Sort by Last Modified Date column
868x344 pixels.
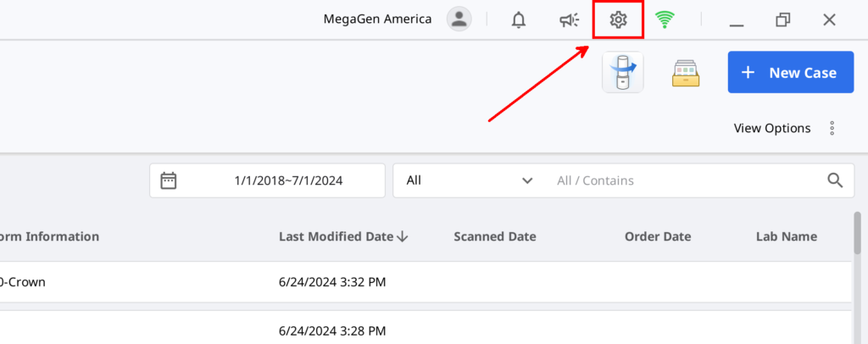pos(343,236)
